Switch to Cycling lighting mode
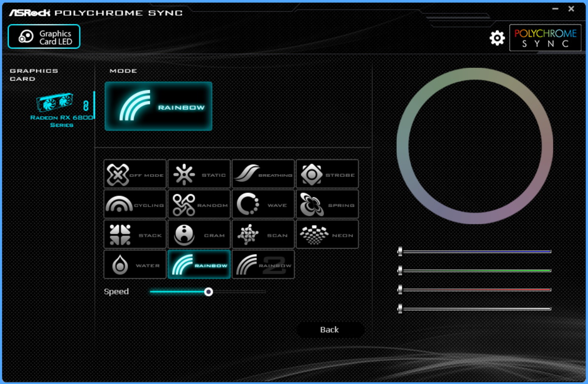Image resolution: width=588 pixels, height=384 pixels. tap(135, 204)
